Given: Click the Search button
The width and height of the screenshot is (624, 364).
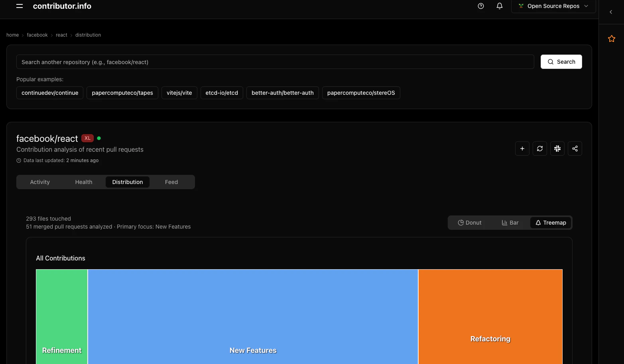Looking at the screenshot, I should (x=561, y=62).
